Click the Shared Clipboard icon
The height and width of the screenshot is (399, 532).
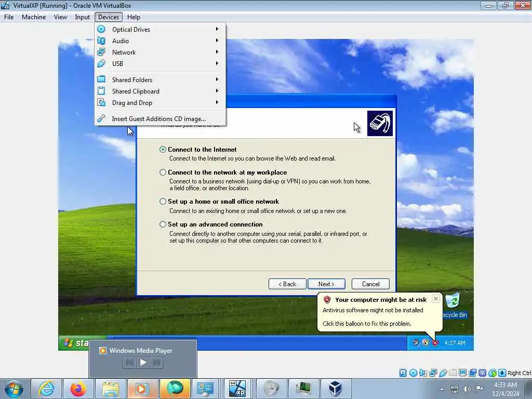tap(101, 91)
